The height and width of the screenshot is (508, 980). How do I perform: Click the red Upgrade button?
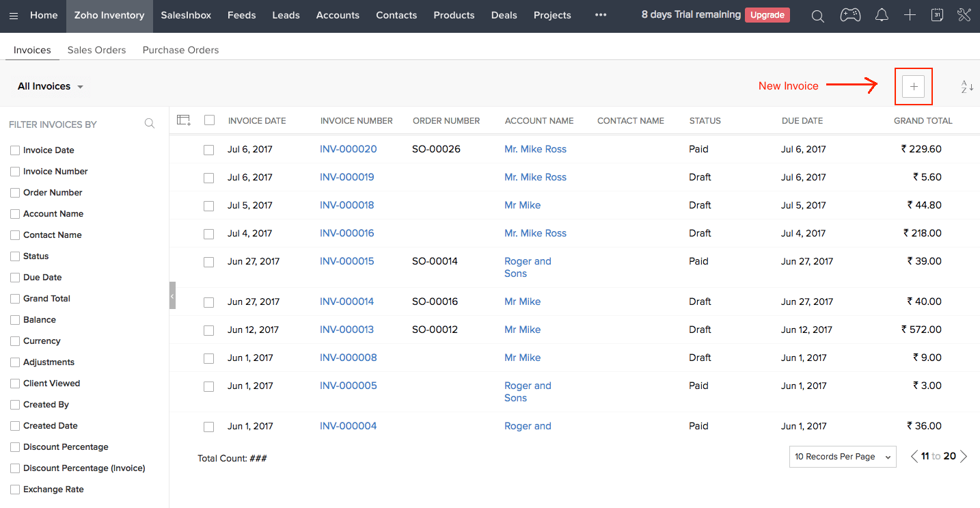767,15
